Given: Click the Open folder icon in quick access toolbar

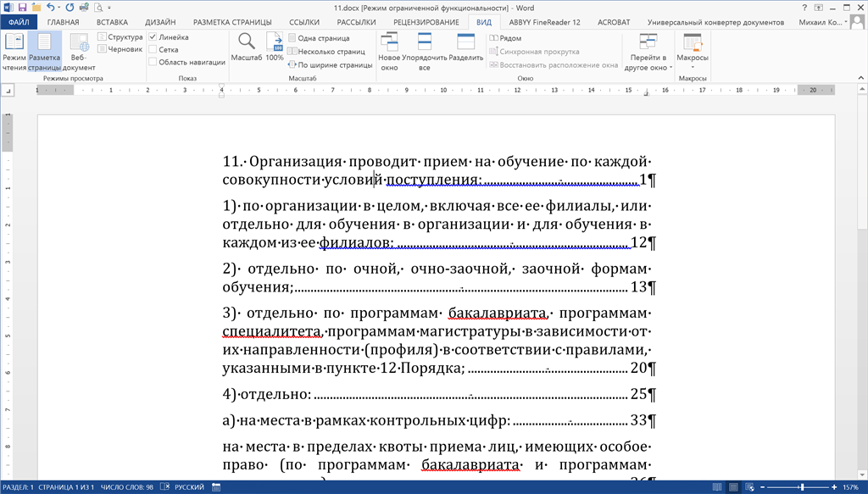Looking at the screenshot, I should (x=36, y=8).
